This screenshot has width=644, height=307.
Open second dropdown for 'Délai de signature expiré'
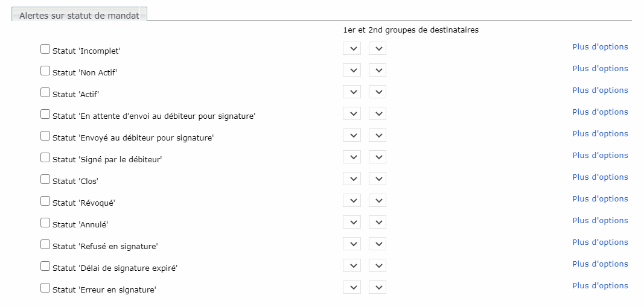tap(377, 265)
